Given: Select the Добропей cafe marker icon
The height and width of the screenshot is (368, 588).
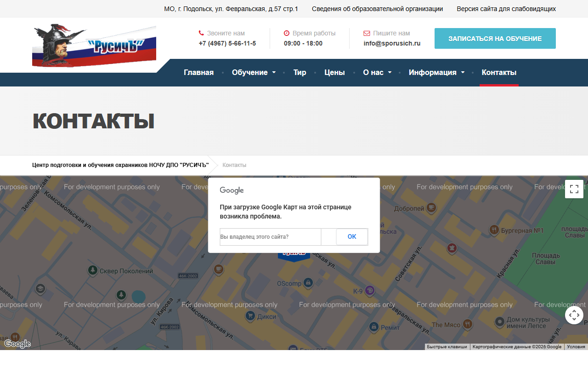Looking at the screenshot, I should tap(431, 208).
